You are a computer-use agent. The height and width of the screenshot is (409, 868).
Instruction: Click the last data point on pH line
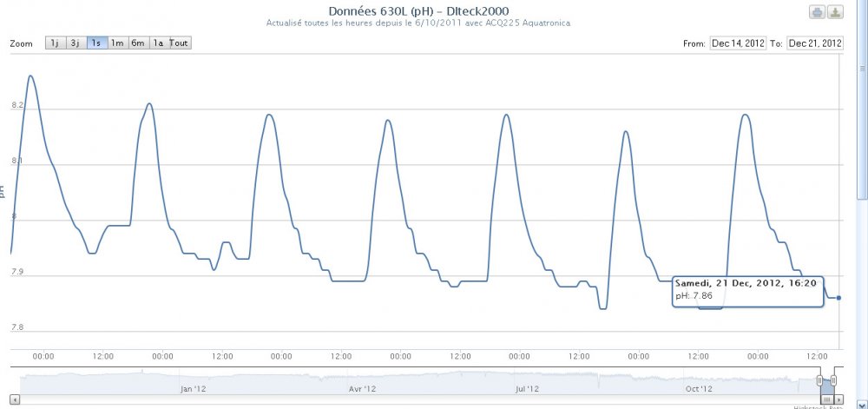838,298
